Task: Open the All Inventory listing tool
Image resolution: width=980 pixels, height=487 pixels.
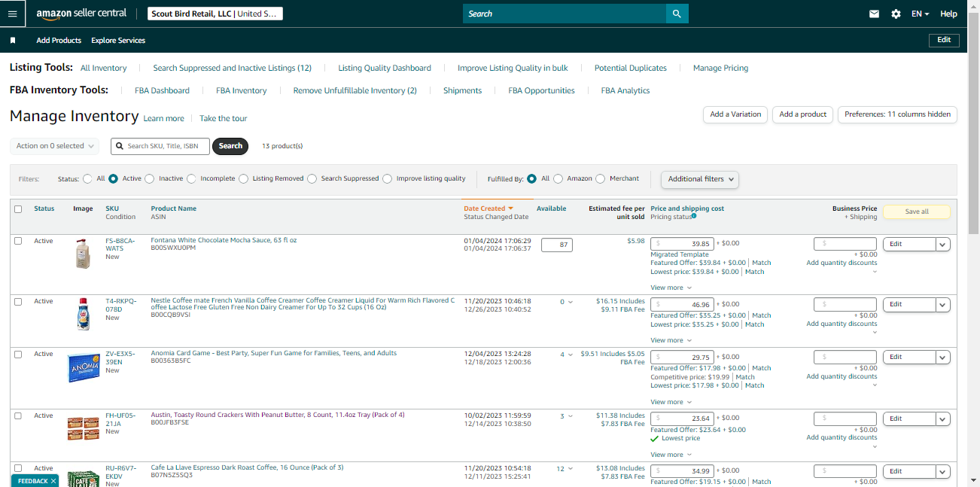Action: [103, 68]
